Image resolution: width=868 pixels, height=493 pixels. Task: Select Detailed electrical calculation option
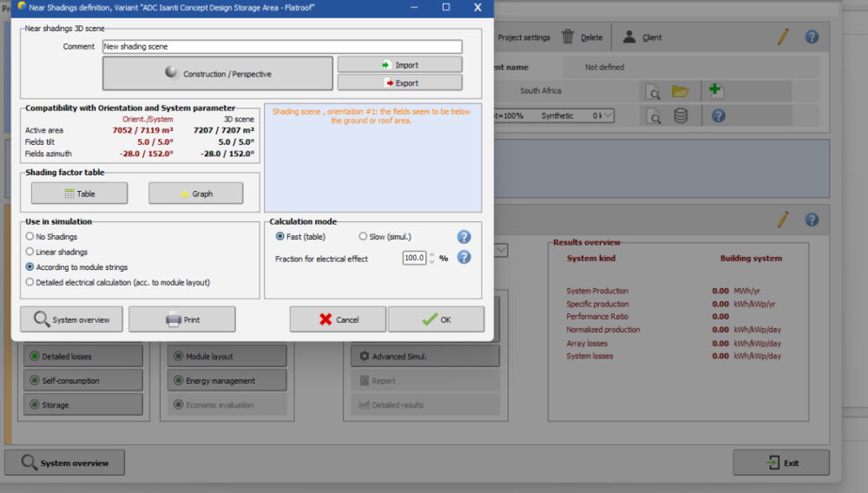[x=30, y=282]
